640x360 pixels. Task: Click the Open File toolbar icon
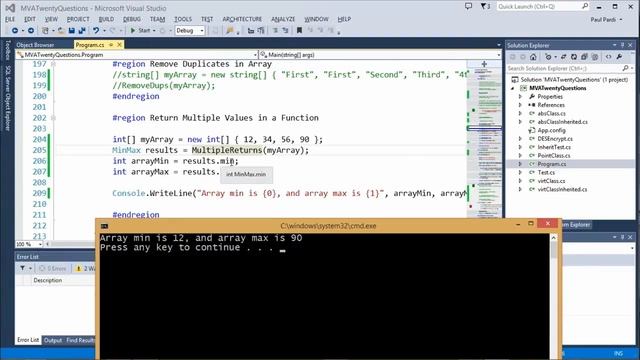[61, 31]
